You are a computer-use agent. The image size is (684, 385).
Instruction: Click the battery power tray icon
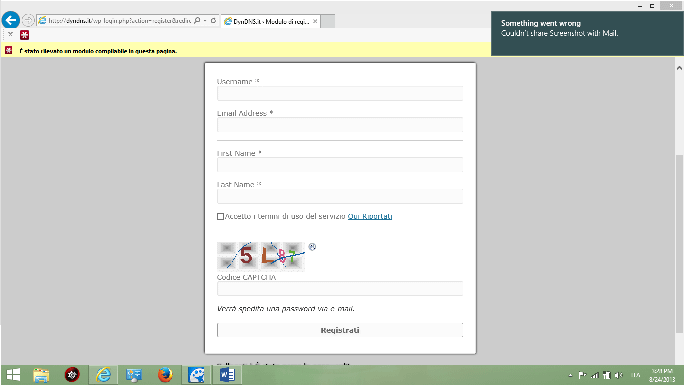(x=606, y=375)
